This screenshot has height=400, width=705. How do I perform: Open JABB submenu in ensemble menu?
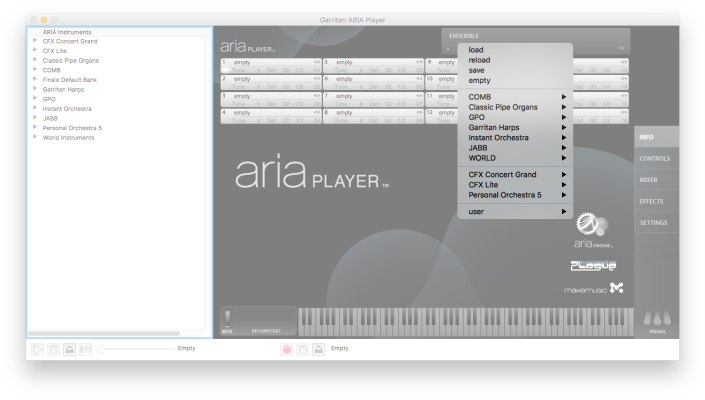click(x=515, y=148)
